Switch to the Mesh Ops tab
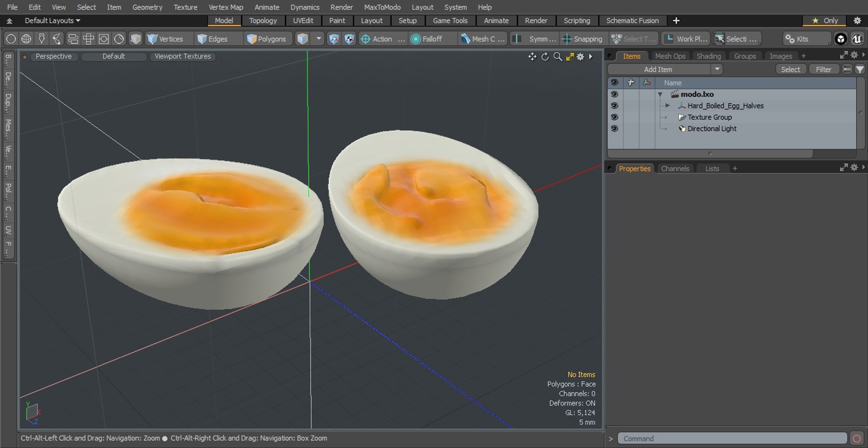868x448 pixels. pos(670,56)
